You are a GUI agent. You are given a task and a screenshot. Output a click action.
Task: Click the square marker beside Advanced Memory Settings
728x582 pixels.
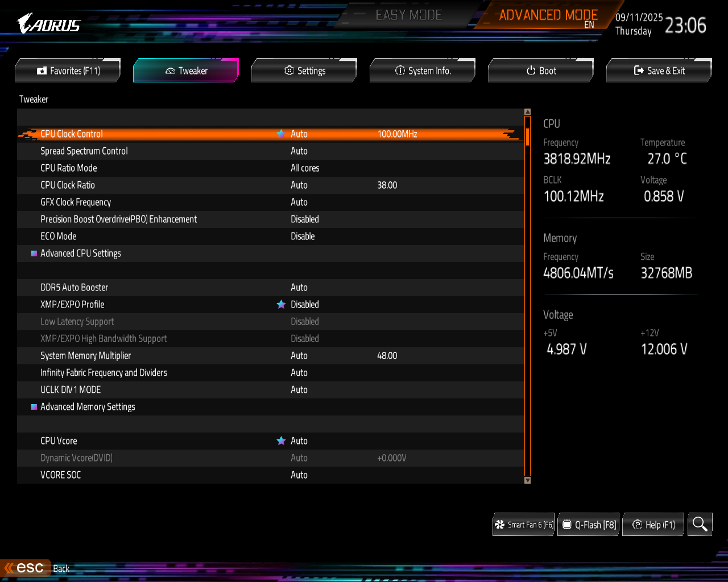(34, 407)
